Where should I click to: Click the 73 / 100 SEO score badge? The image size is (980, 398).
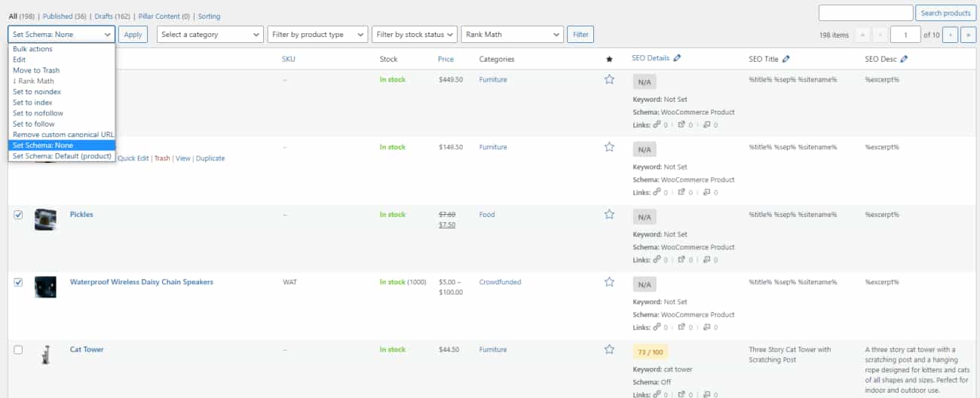click(650, 352)
